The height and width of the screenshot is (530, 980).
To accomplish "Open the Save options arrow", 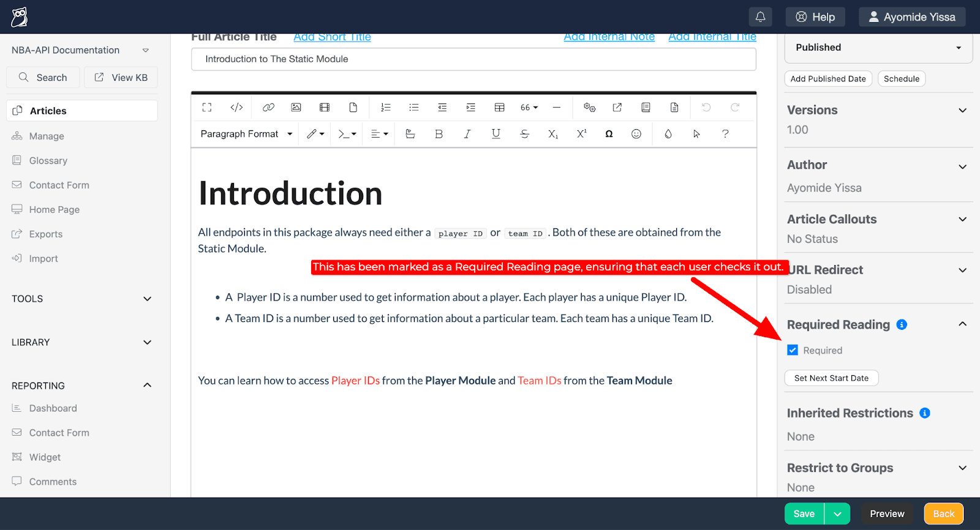I will tap(837, 514).
